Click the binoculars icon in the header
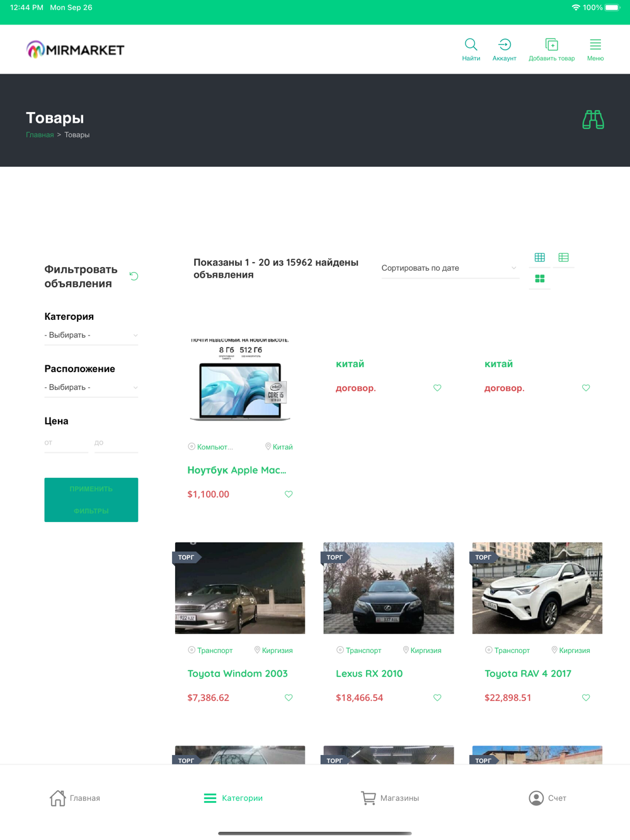 (x=593, y=120)
